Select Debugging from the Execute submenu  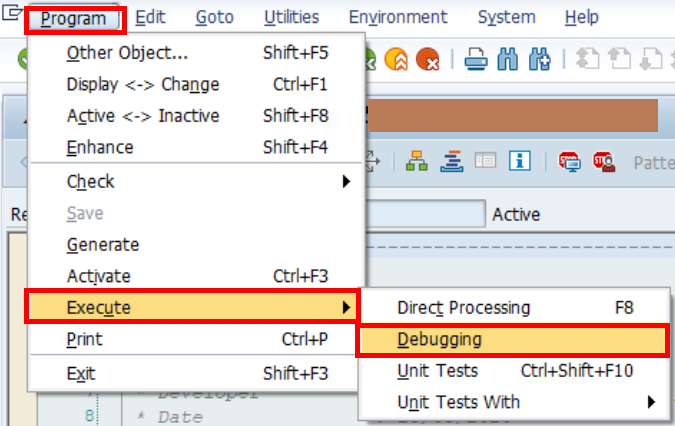click(x=513, y=340)
